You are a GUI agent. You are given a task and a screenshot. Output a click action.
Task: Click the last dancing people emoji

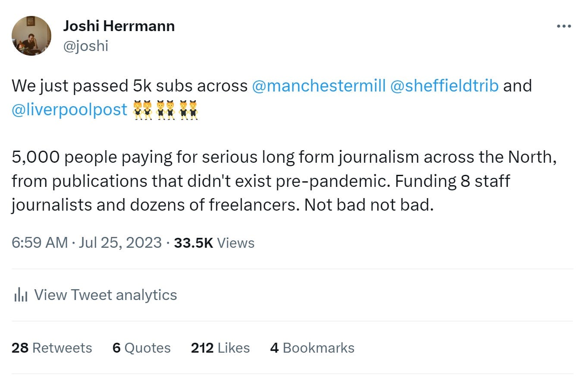click(189, 110)
